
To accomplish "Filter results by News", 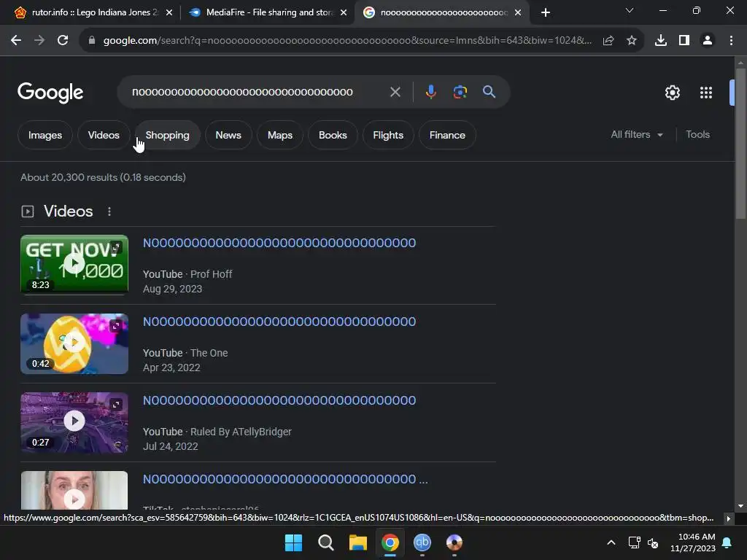I will [x=228, y=135].
